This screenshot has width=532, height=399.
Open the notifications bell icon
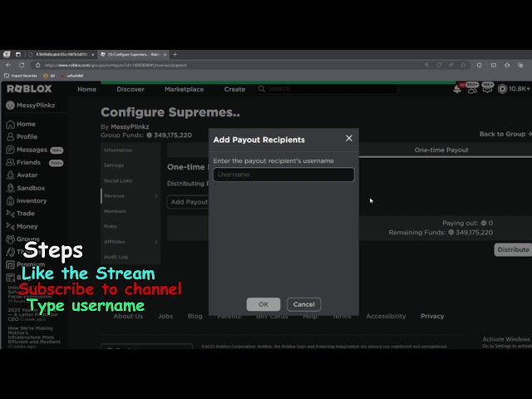coord(457,89)
